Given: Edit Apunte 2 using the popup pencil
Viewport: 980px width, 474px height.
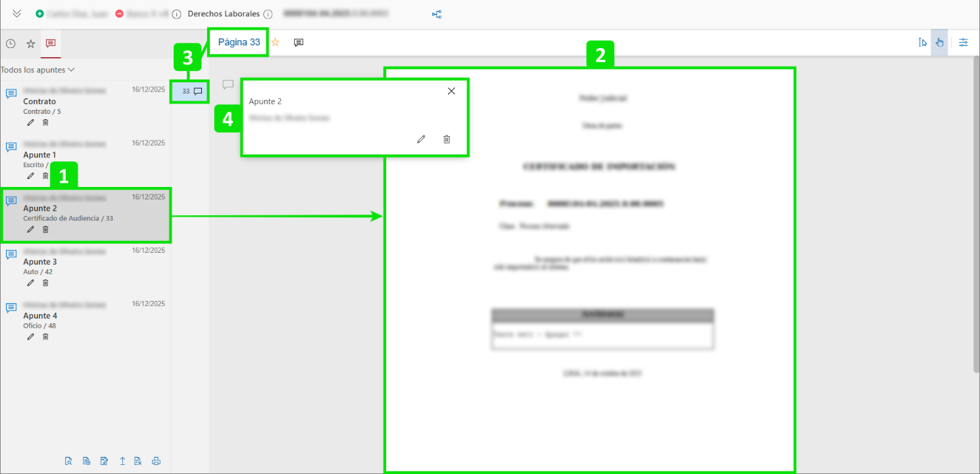Looking at the screenshot, I should pos(421,139).
